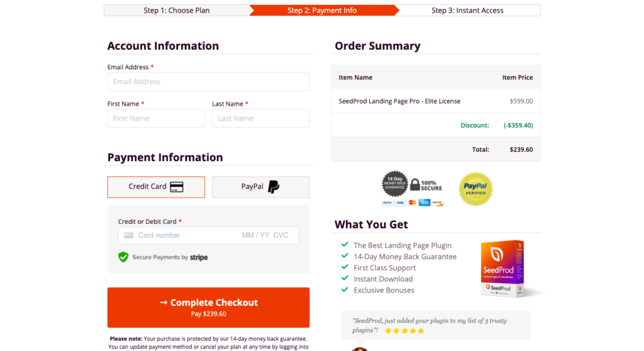The image size is (644, 351).
Task: Click the credit card icon in Credit Card button
Action: 177,187
